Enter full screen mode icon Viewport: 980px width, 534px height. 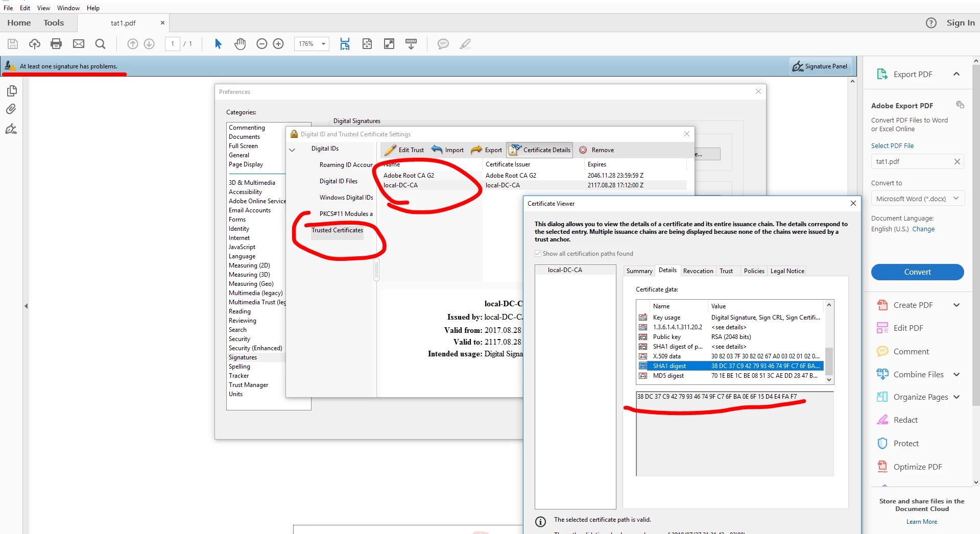pyautogui.click(x=389, y=44)
